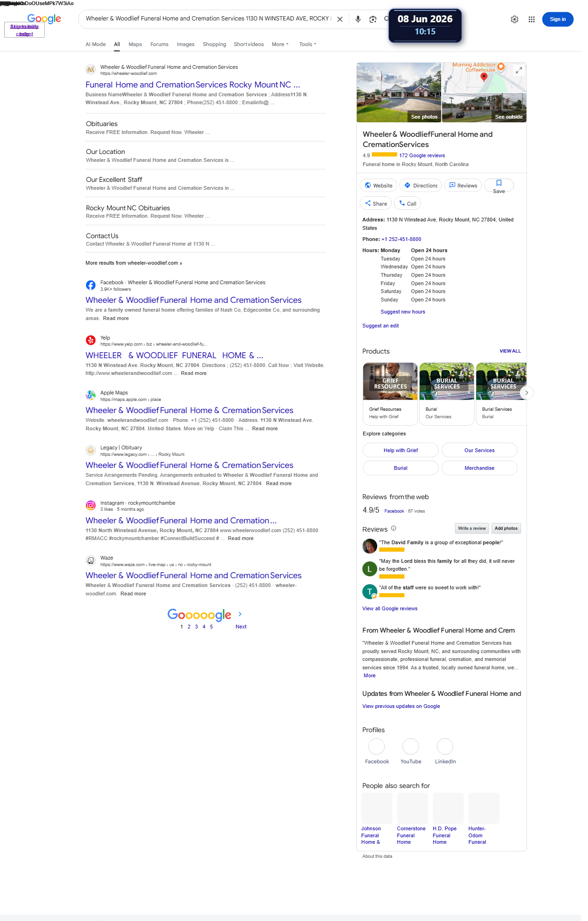Click the blue Sign in button
588x921 pixels.
557,19
